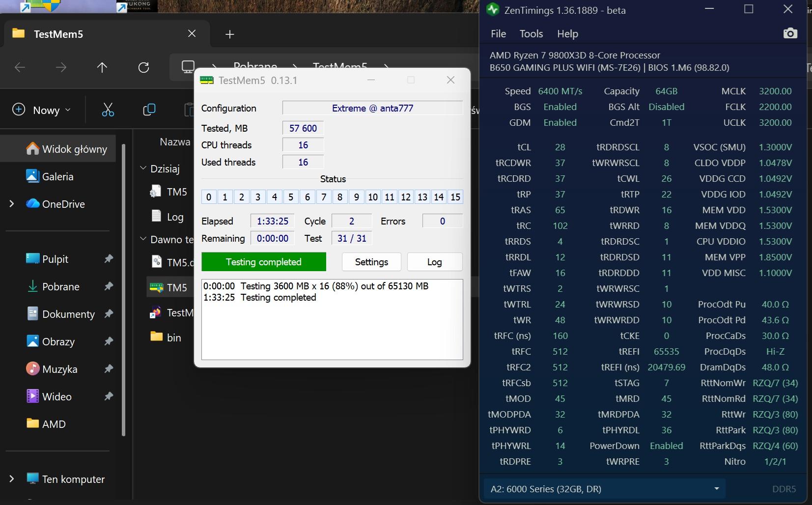Click the Up directory arrow icon
This screenshot has width=812, height=505.
[x=102, y=67]
